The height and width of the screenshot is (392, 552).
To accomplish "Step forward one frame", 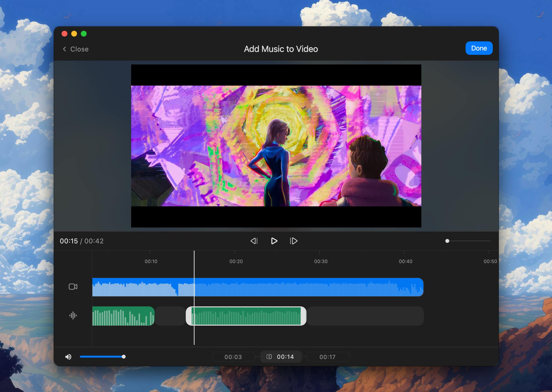I will (x=294, y=241).
